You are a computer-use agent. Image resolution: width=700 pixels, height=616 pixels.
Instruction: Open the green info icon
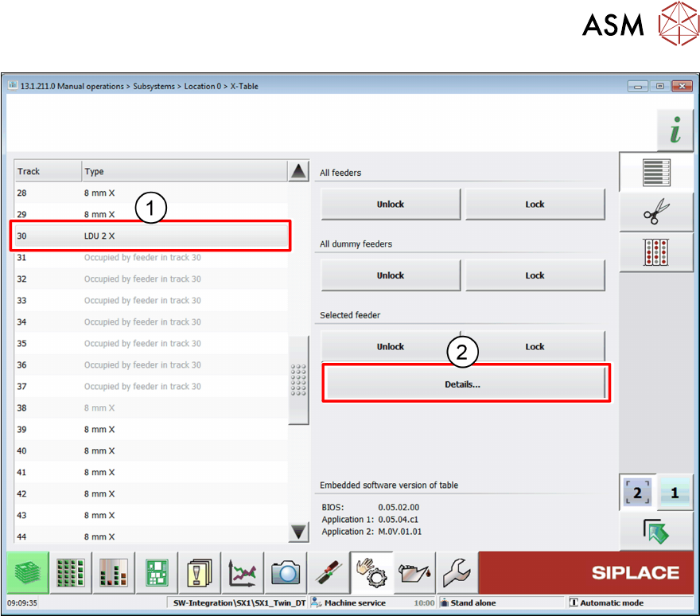(675, 131)
